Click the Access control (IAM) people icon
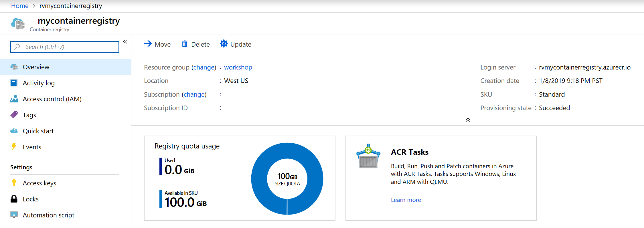 pos(14,99)
